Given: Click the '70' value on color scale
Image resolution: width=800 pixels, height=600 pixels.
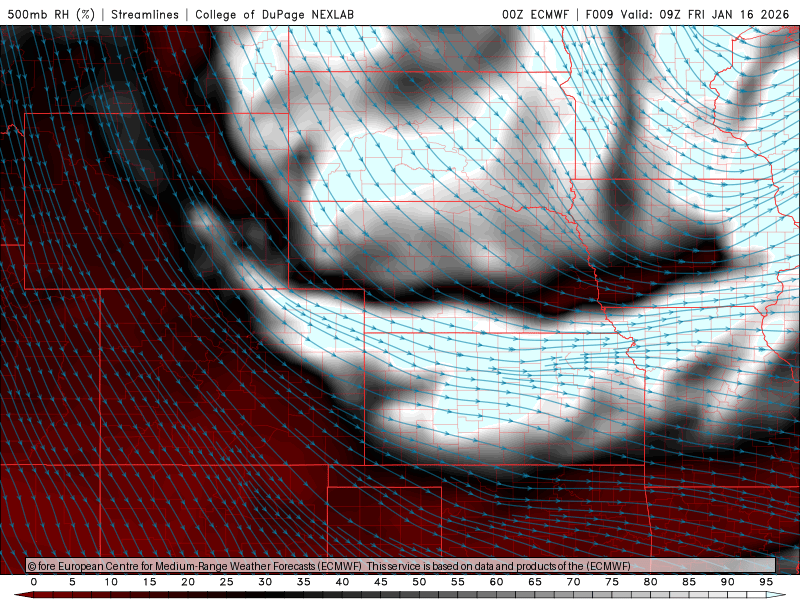Looking at the screenshot, I should [x=573, y=582].
